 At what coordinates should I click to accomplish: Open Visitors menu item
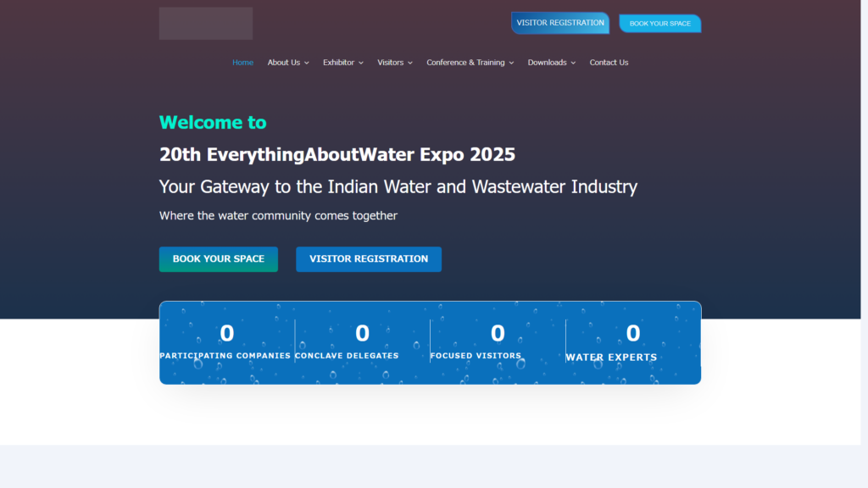click(x=390, y=63)
